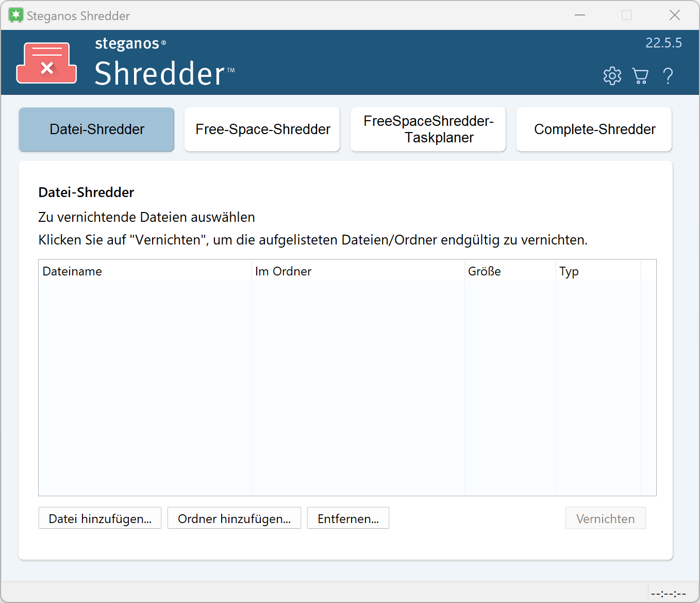
Task: Select the Datei-Shredder tab
Action: (x=96, y=129)
